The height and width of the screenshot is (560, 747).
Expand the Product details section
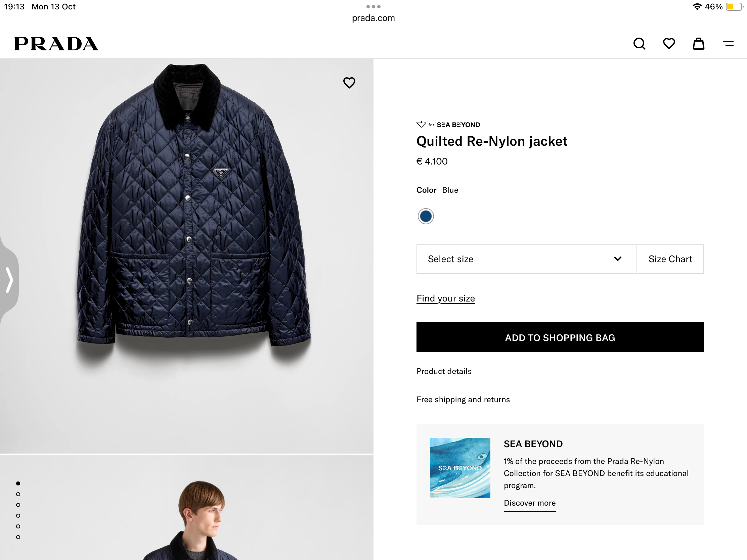click(x=444, y=371)
